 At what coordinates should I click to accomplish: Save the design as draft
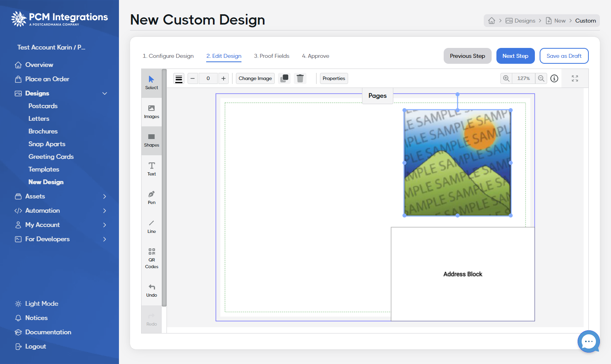564,56
